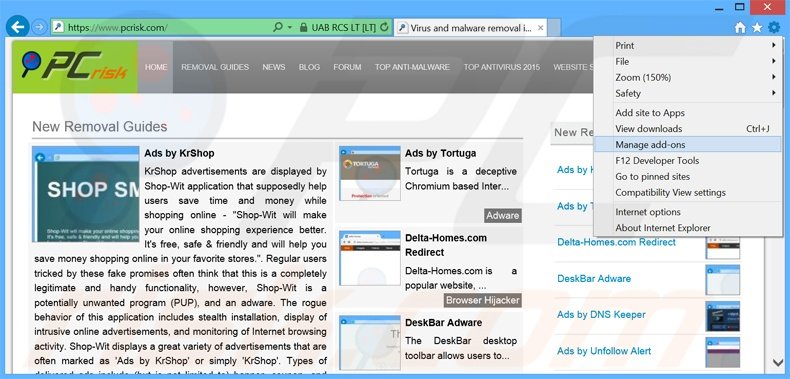Click the KrShop article thumbnail image
Screen dimensions: 790x379
click(86, 194)
